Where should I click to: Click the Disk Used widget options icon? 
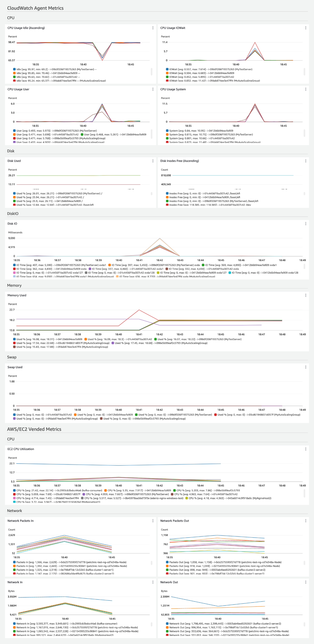coord(153,161)
